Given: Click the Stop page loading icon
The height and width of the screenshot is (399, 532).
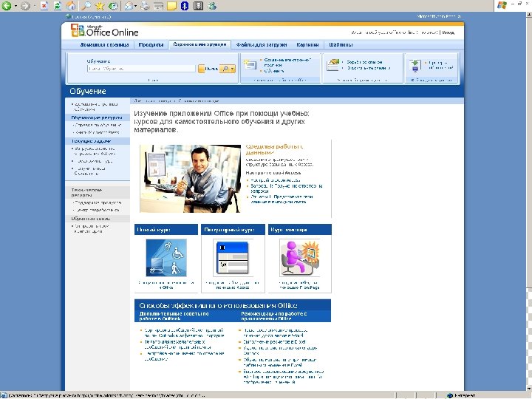Looking at the screenshot, I should tap(44, 5).
